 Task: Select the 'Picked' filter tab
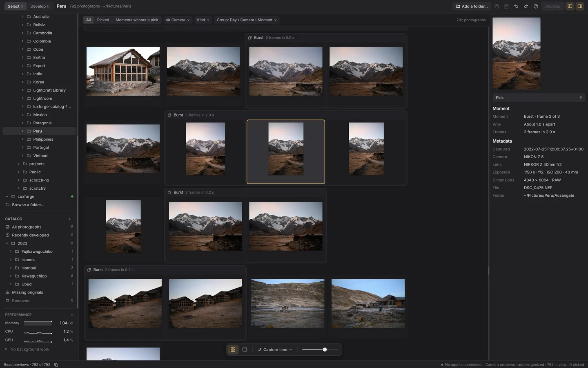(x=103, y=20)
